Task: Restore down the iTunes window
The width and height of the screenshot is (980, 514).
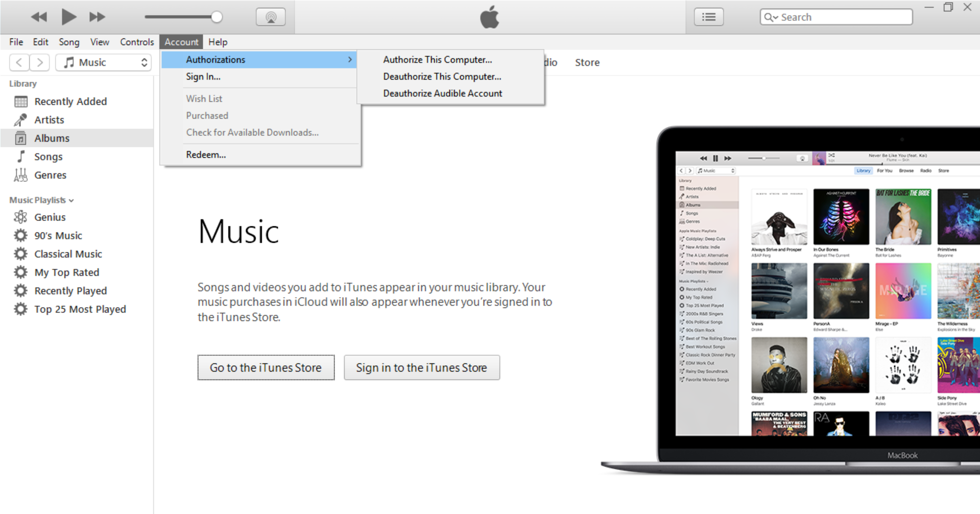Action: click(948, 7)
